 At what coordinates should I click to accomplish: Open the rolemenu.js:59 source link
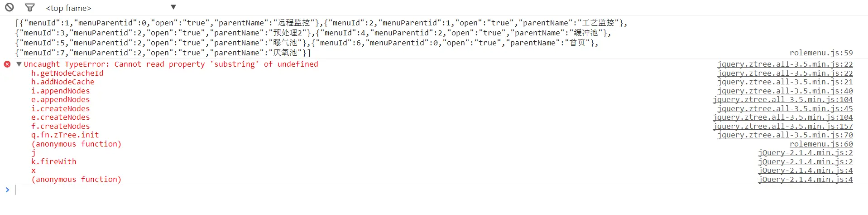tap(821, 53)
